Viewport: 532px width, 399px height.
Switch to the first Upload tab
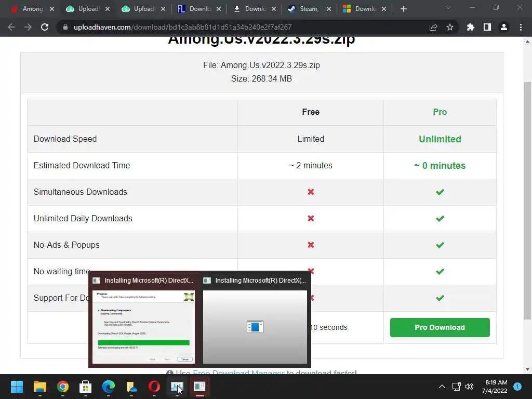point(83,9)
